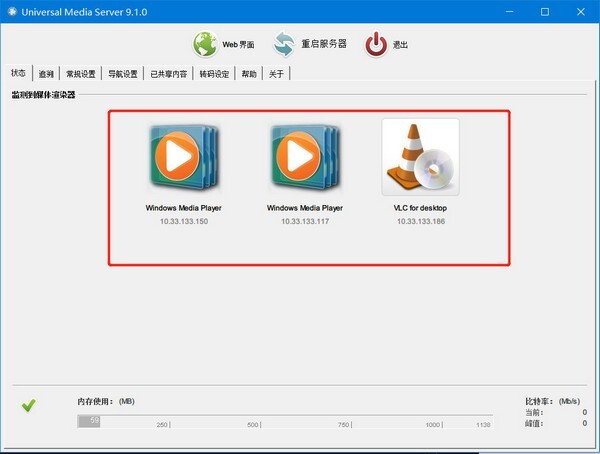
Task: Click the 10.33.133.186 IP address label
Action: click(x=421, y=221)
